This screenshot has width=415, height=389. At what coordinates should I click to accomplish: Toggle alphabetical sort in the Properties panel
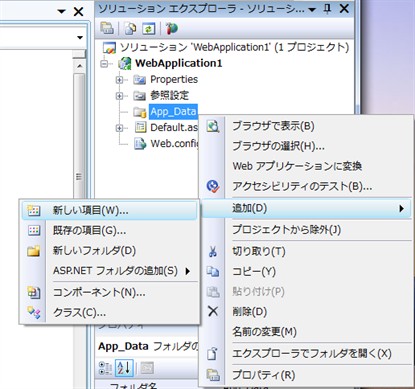pos(124,368)
